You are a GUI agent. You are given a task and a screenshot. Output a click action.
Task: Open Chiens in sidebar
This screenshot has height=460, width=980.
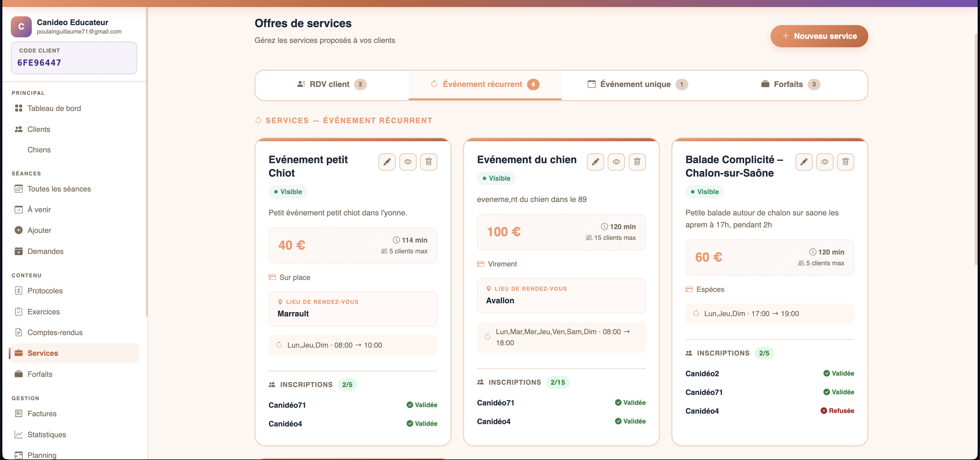pos(74,150)
